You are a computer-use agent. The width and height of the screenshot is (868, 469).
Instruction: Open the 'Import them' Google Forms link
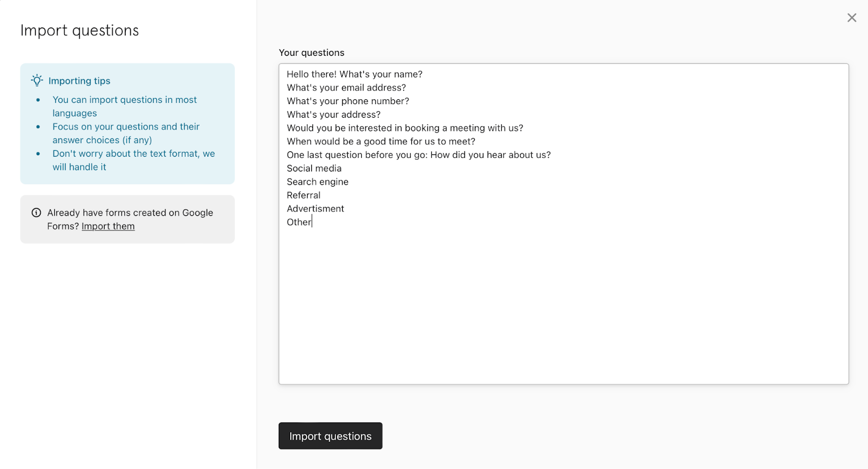pyautogui.click(x=108, y=226)
